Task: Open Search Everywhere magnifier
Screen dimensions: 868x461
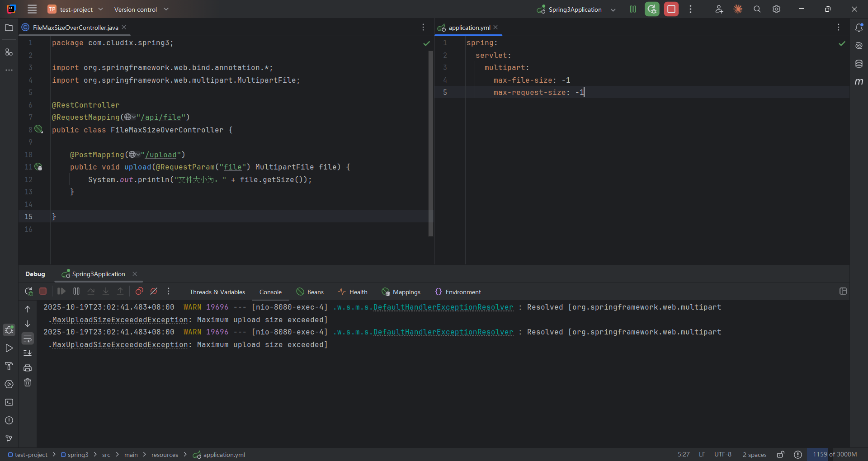Action: point(757,9)
